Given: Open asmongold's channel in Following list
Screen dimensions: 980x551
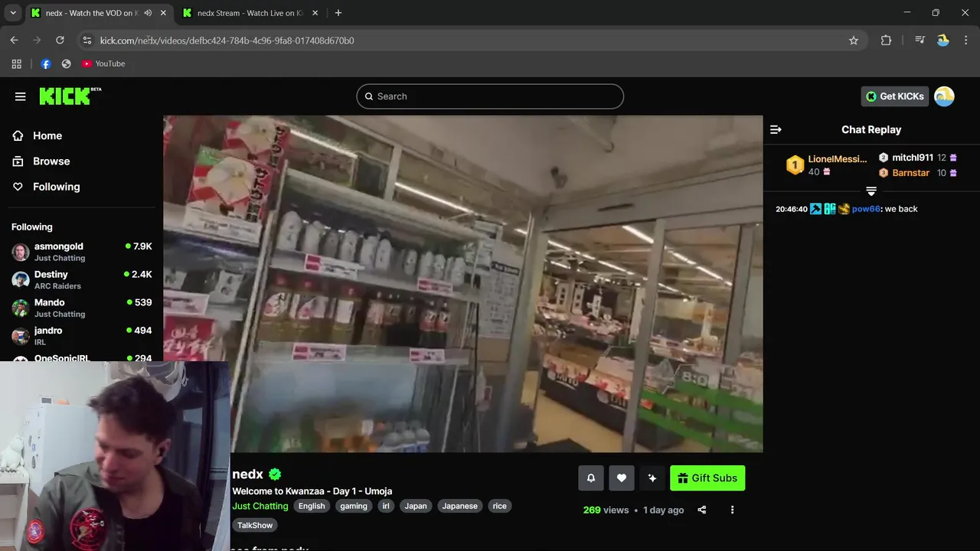Looking at the screenshot, I should point(81,252).
